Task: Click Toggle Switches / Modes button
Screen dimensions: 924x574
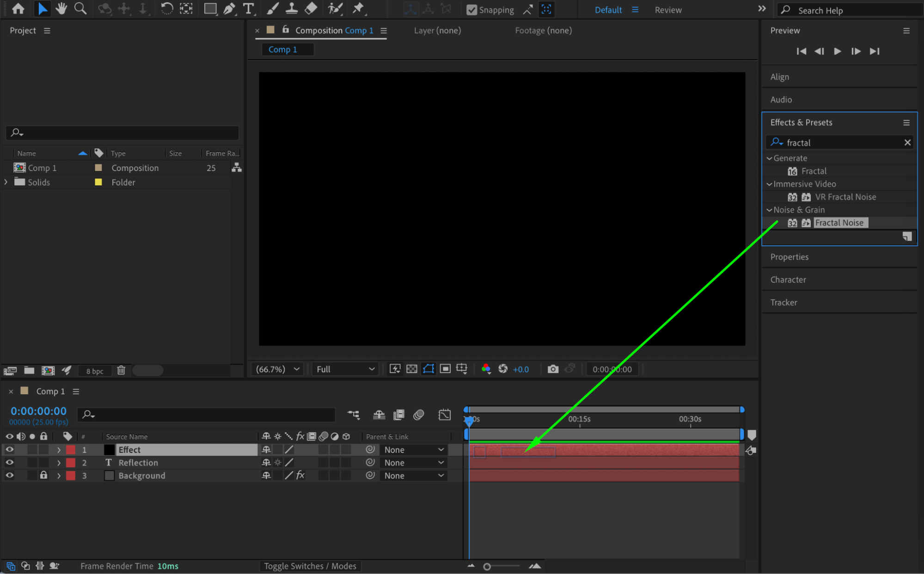Action: click(x=310, y=566)
